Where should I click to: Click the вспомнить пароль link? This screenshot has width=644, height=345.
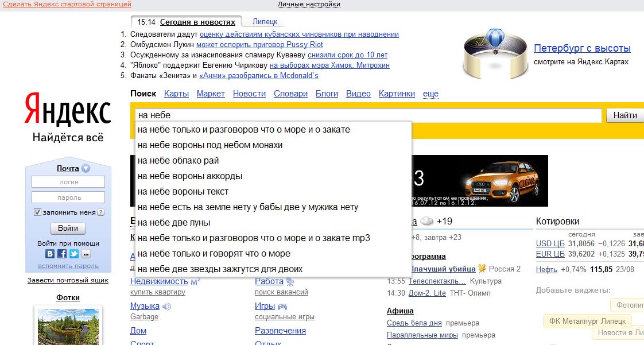coord(68,266)
